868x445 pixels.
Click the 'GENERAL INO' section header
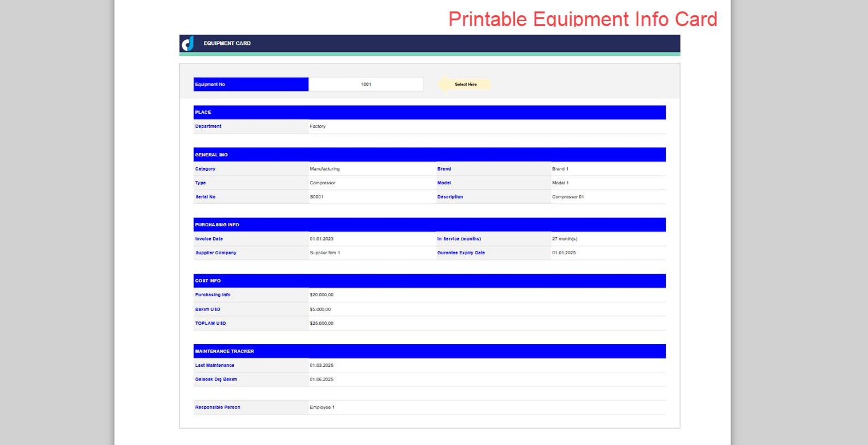pyautogui.click(x=430, y=155)
